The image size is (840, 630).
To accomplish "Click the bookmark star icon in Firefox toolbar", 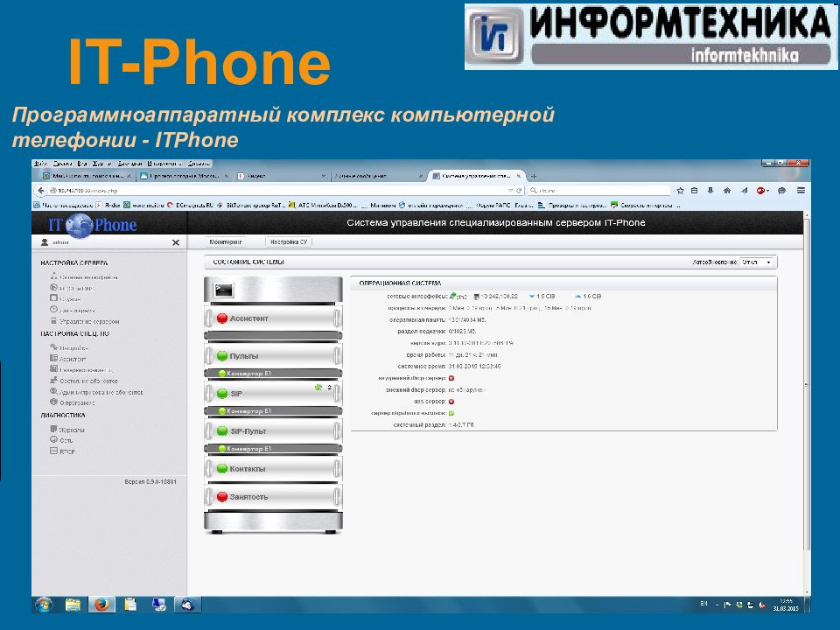I will (680, 190).
